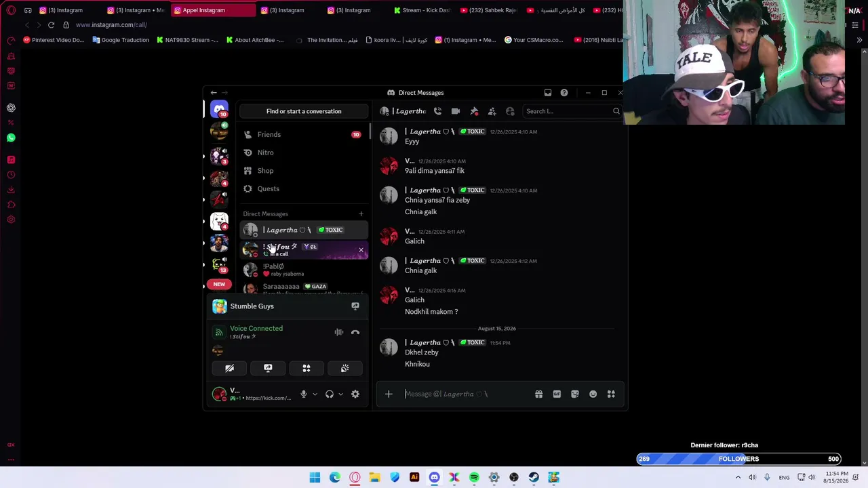Click message "9ali dima yansa7 fik"
This screenshot has width=868, height=488.
435,171
